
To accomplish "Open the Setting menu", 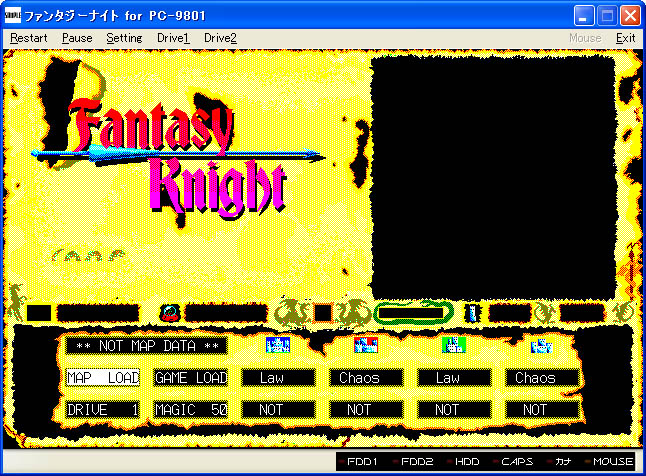I will [124, 38].
